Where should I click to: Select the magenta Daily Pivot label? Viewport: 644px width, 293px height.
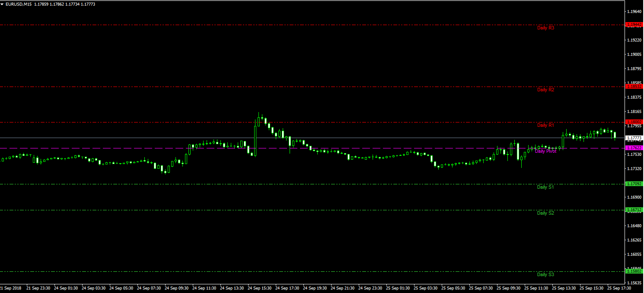point(545,151)
